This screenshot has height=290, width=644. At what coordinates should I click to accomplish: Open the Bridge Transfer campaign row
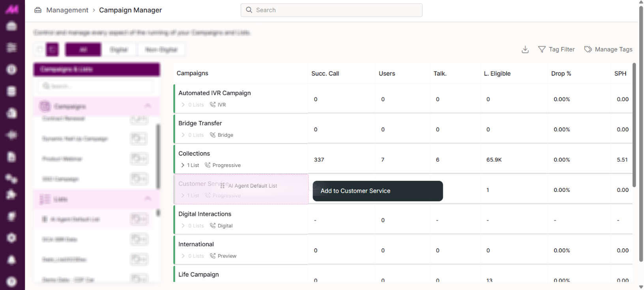click(x=200, y=123)
